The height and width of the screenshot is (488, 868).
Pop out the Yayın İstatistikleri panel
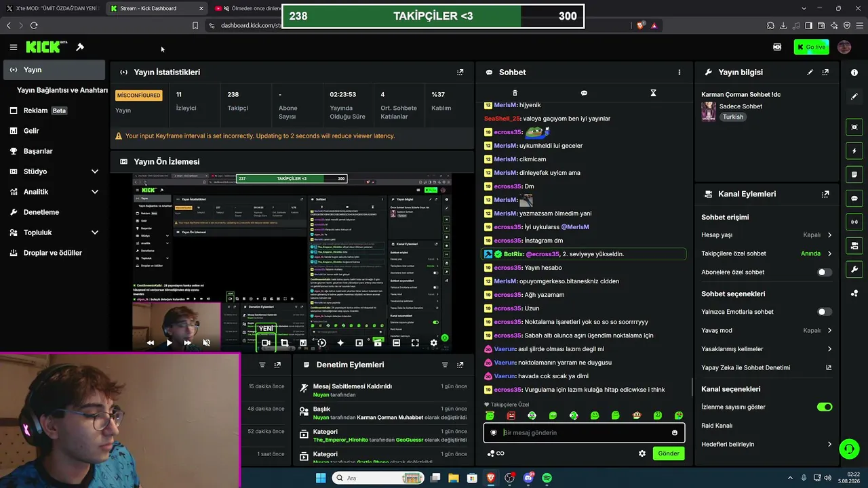click(x=460, y=72)
